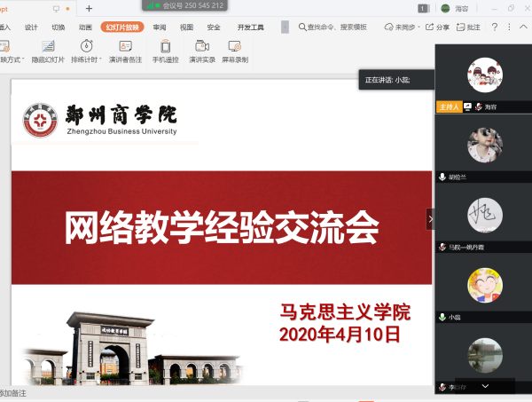
Task: Open the Rehearse Timings dropdown arrow
Action: pyautogui.click(x=100, y=60)
